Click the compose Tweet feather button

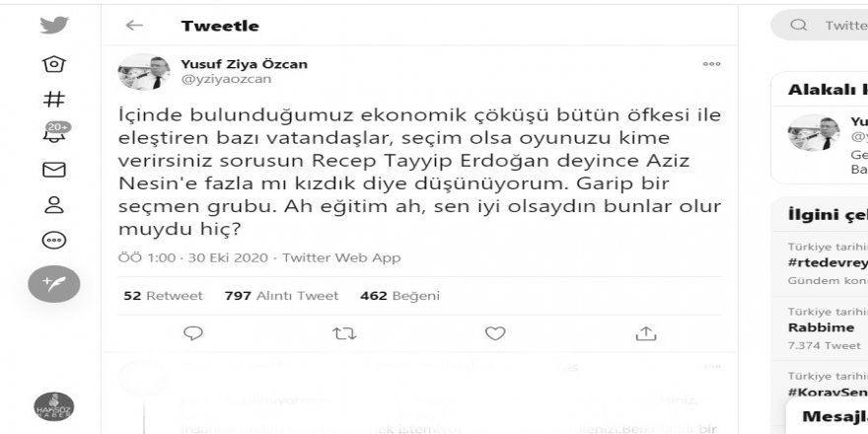(x=54, y=283)
